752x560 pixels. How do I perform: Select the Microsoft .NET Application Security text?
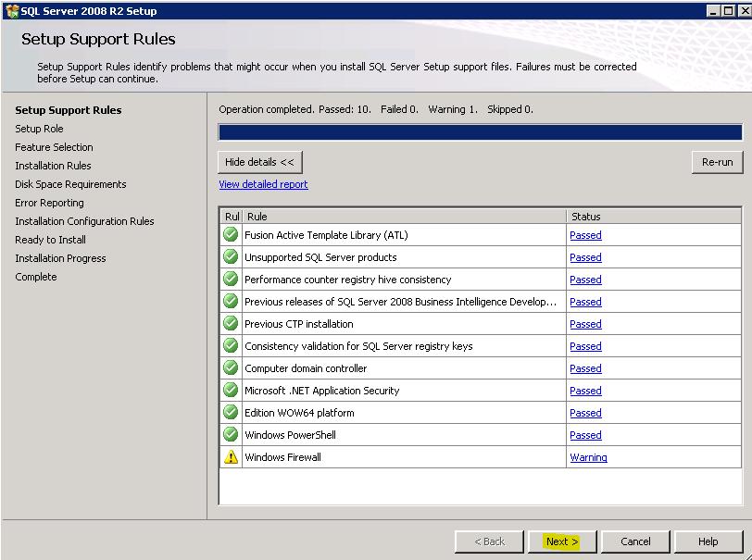pyautogui.click(x=321, y=391)
